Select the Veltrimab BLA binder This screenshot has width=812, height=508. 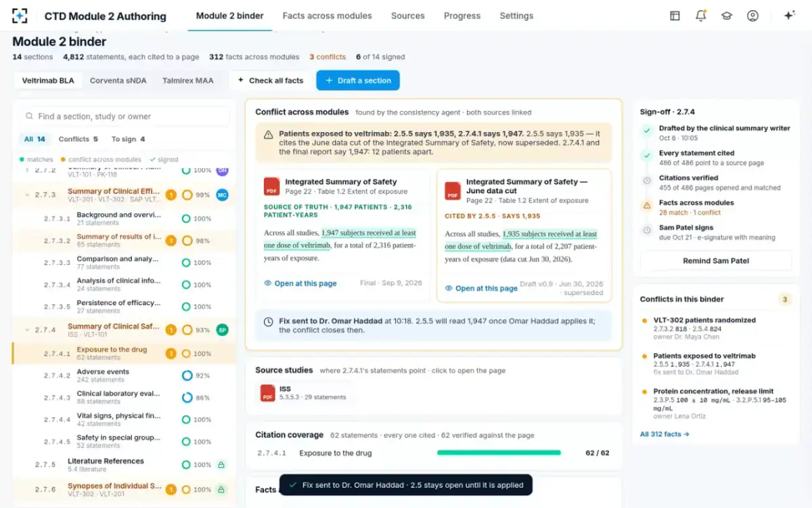pos(48,81)
